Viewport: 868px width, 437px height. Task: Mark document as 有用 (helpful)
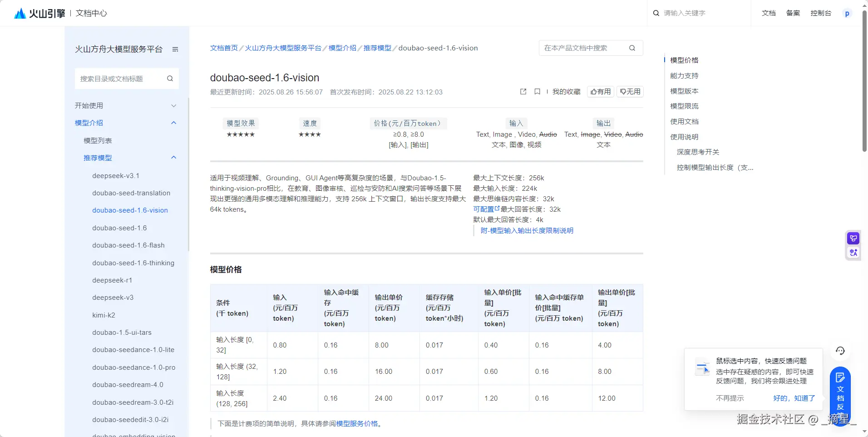click(600, 92)
